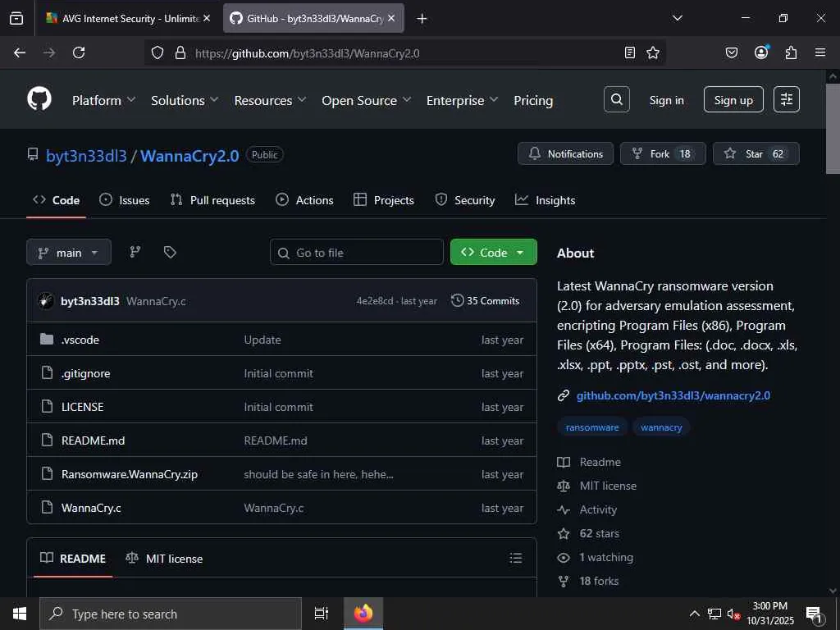The image size is (840, 630).
Task: Click the network tray icon
Action: 714,614
